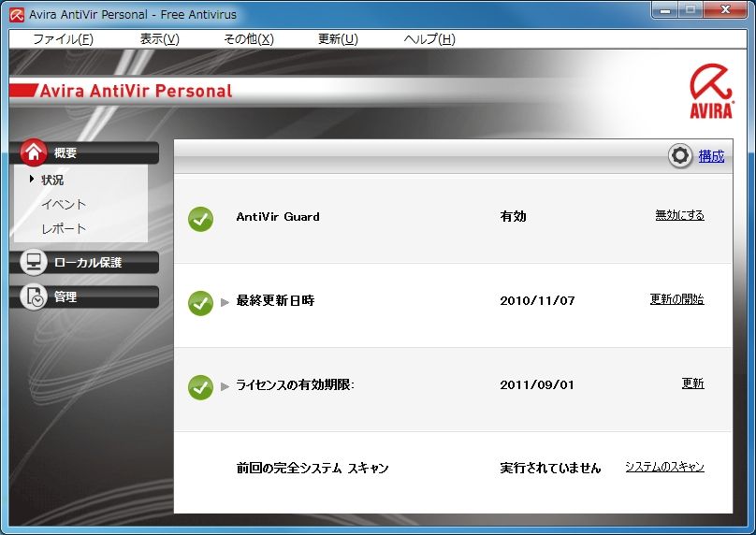Open the 更新(U) menu
756x535 pixels.
338,39
